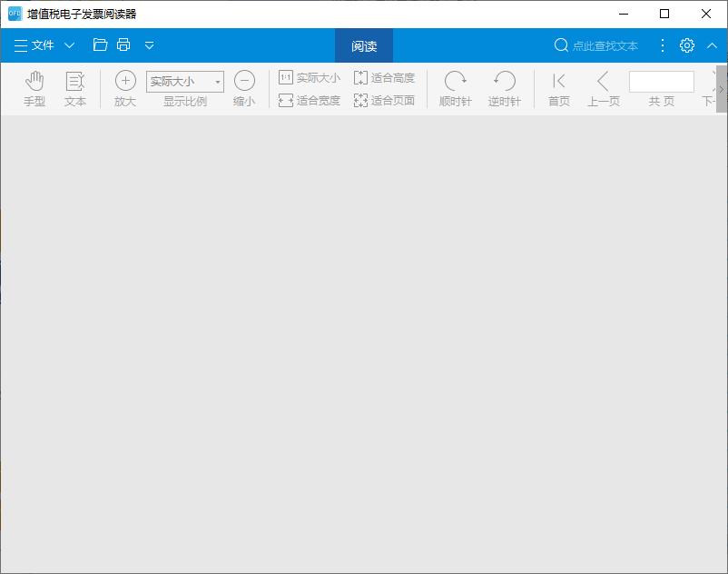Switch to the 阅读 tab
The height and width of the screenshot is (574, 728).
click(364, 45)
